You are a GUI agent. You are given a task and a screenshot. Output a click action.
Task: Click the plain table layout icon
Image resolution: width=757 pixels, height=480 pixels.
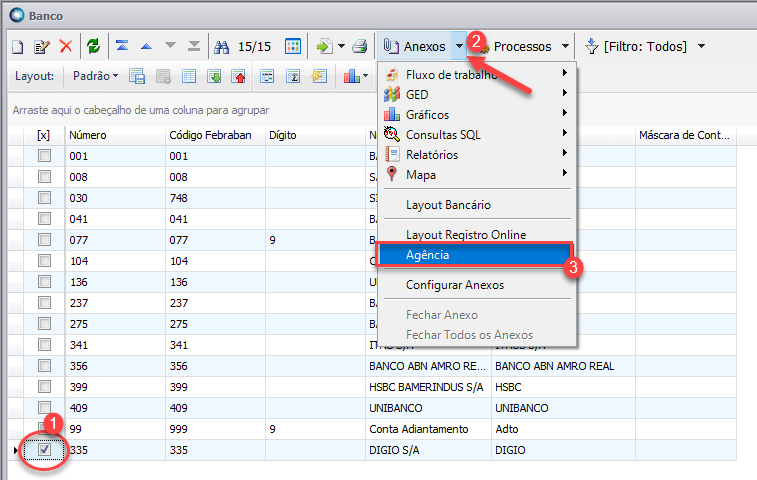click(x=189, y=76)
